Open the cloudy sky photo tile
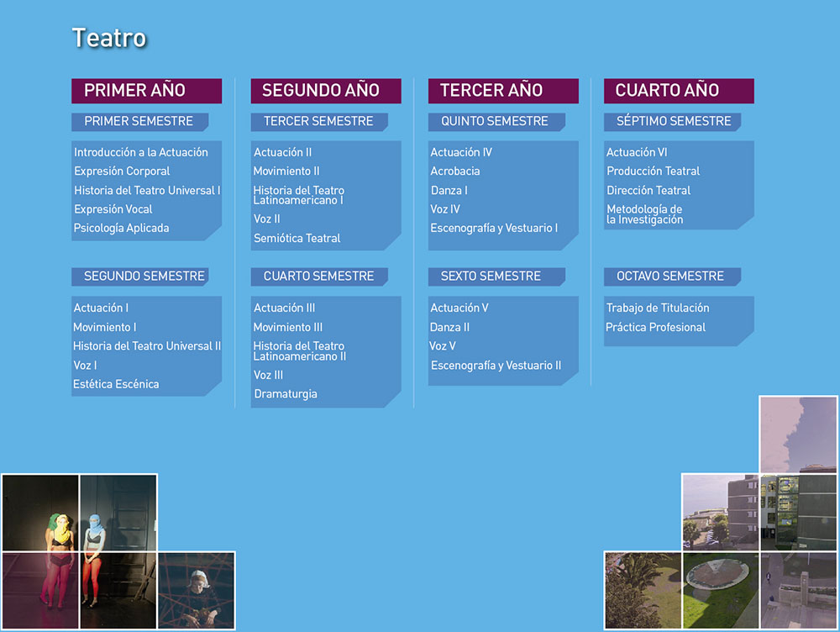Viewport: 840px width, 632px height. click(x=799, y=434)
